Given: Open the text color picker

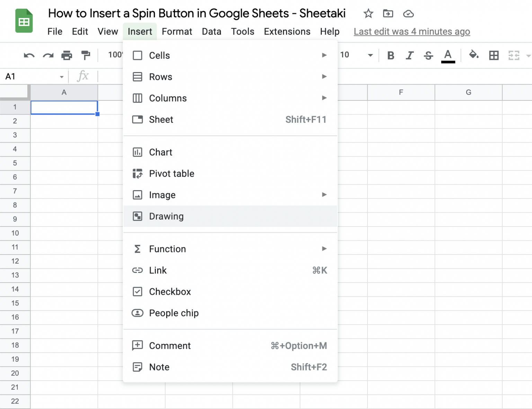Looking at the screenshot, I should [448, 55].
